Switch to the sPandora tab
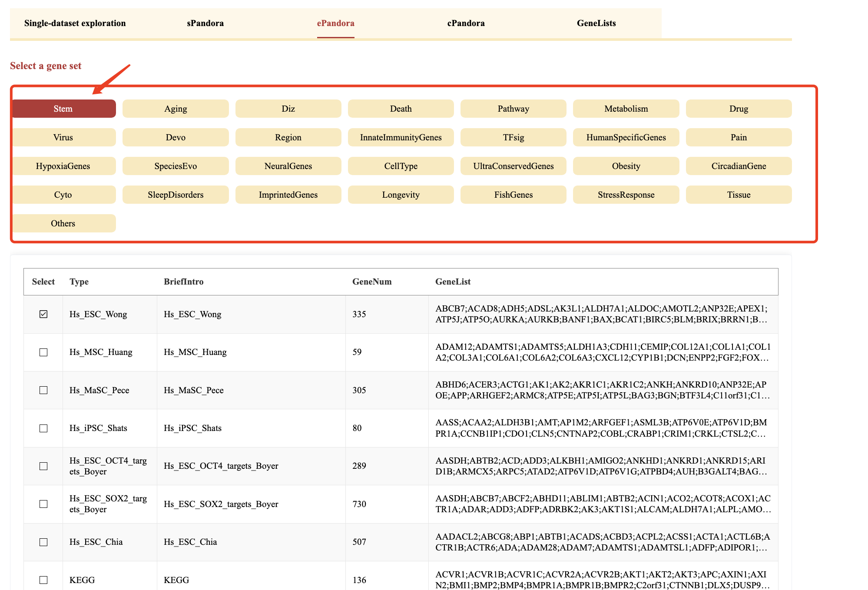 (205, 23)
